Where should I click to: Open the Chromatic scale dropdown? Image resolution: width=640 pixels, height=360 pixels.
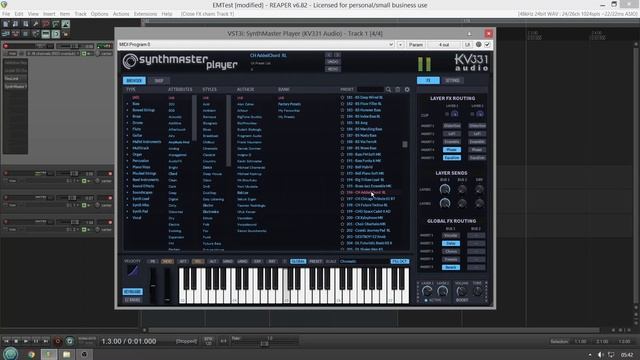click(x=363, y=261)
